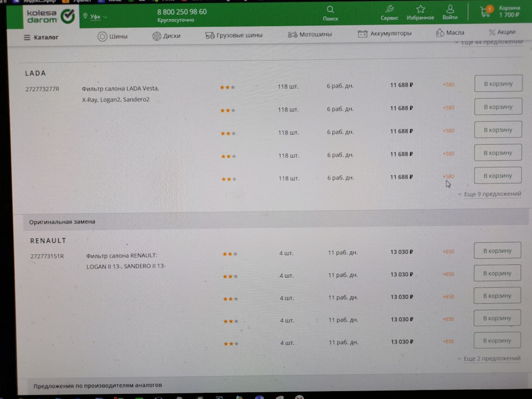Open the Сервис wrench icon
The image size is (532, 399).
point(389,9)
